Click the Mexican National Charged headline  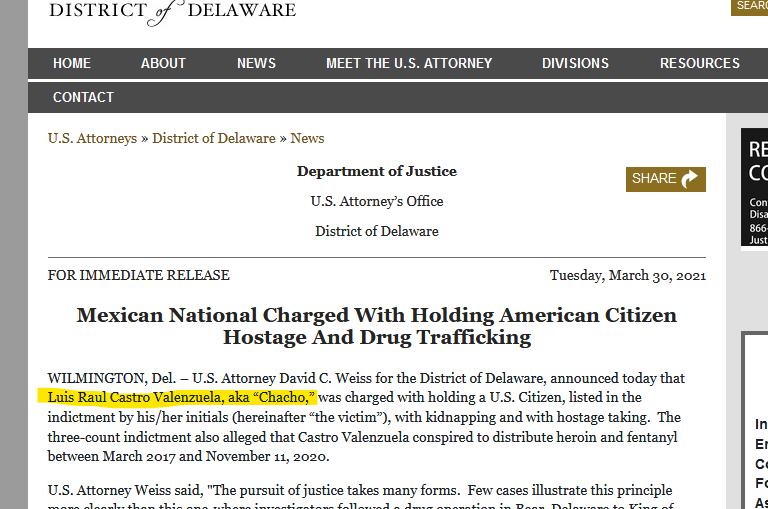point(377,326)
